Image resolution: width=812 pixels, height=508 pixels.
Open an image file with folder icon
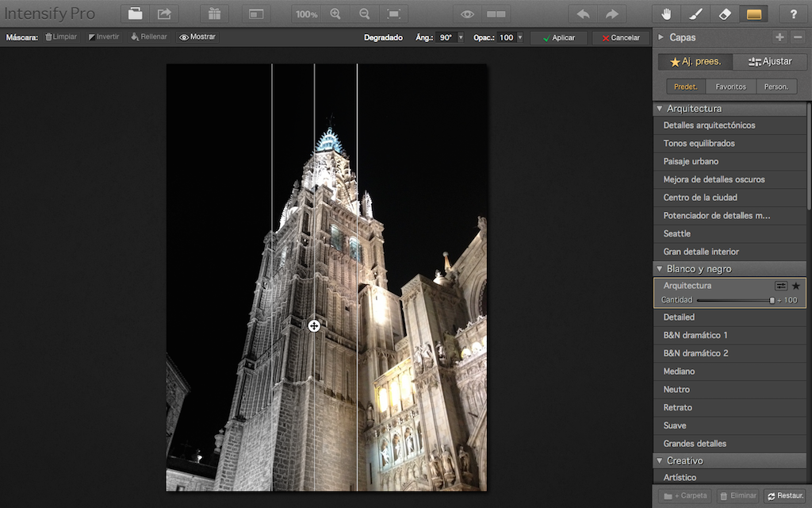135,14
